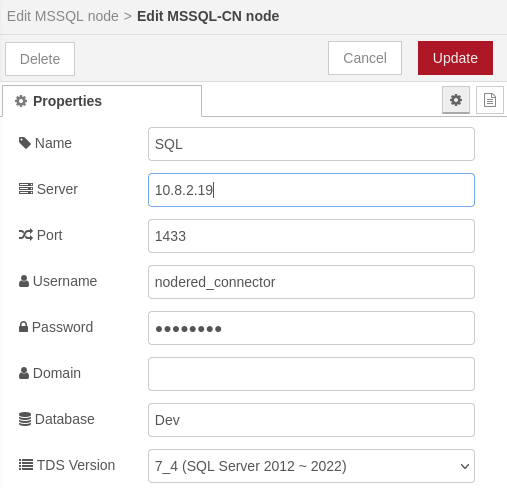
Task: Open the node properties gear icon button
Action: 456,100
